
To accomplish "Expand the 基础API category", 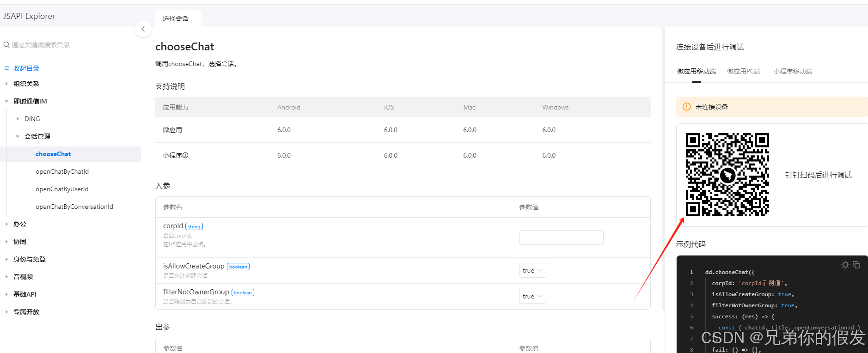I will tap(6, 294).
